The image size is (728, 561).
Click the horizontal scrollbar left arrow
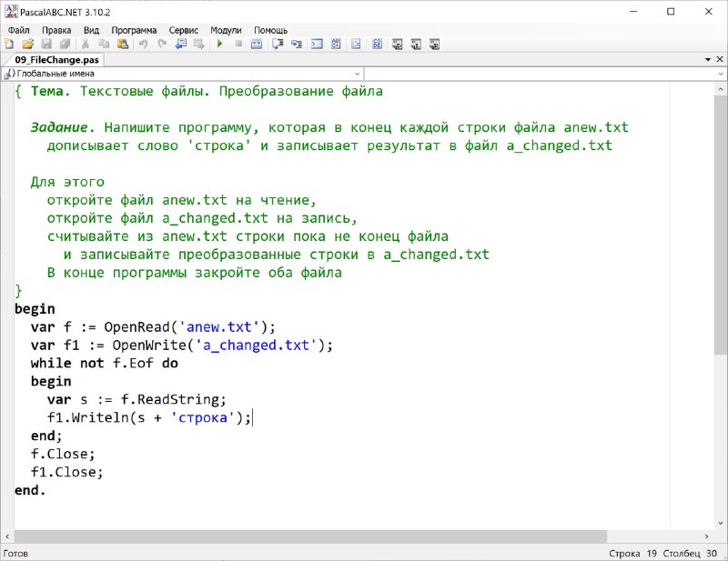(7, 536)
